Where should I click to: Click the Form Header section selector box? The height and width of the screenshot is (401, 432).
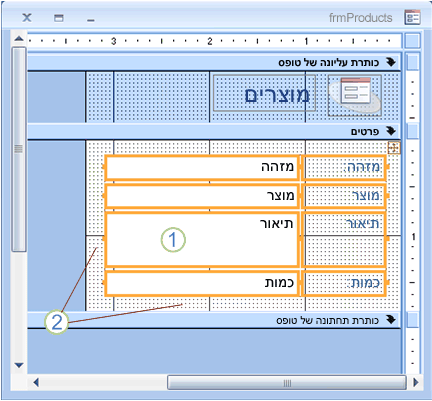pos(413,62)
